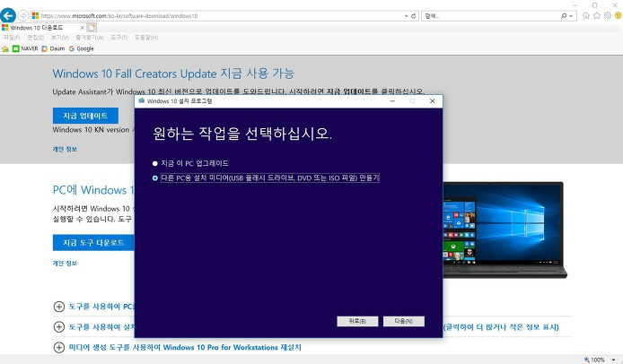Open the 파일(F) menu

[x=12, y=38]
